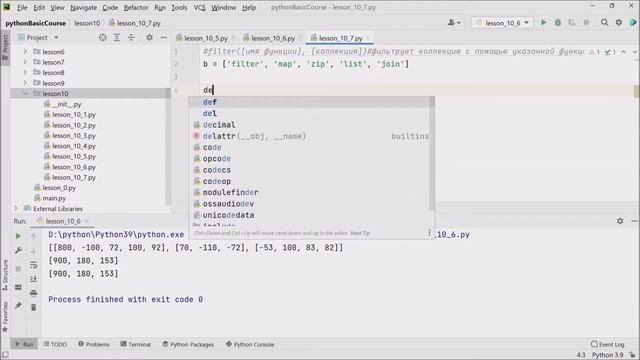Toggle soft-wrap icon in Run output
Image resolution: width=640 pixels, height=360 pixels.
[x=33, y=265]
